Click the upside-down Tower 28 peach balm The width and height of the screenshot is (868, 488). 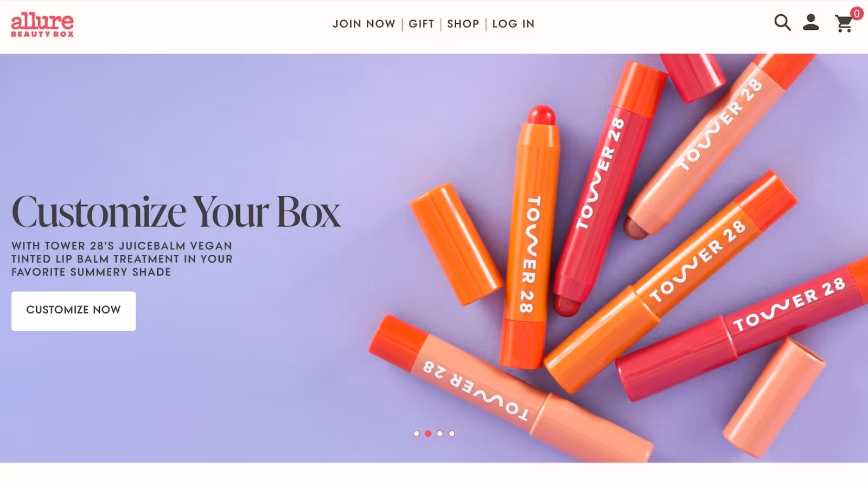click(x=510, y=388)
